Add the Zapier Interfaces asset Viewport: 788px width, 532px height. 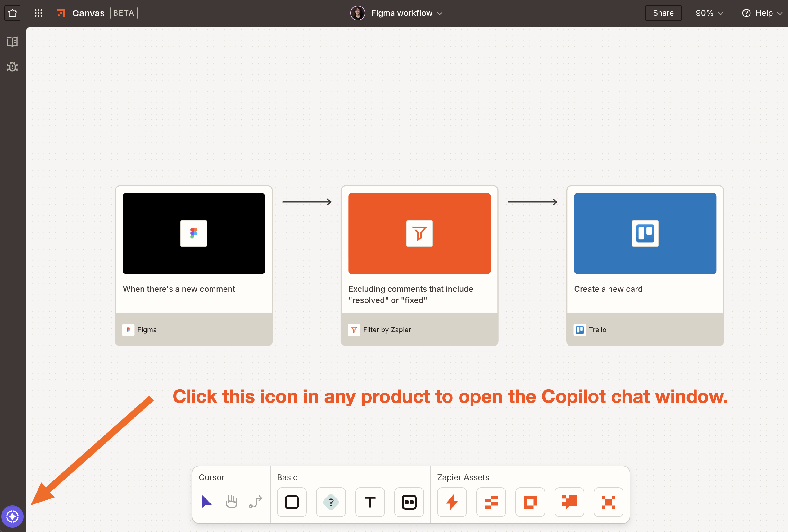(530, 502)
